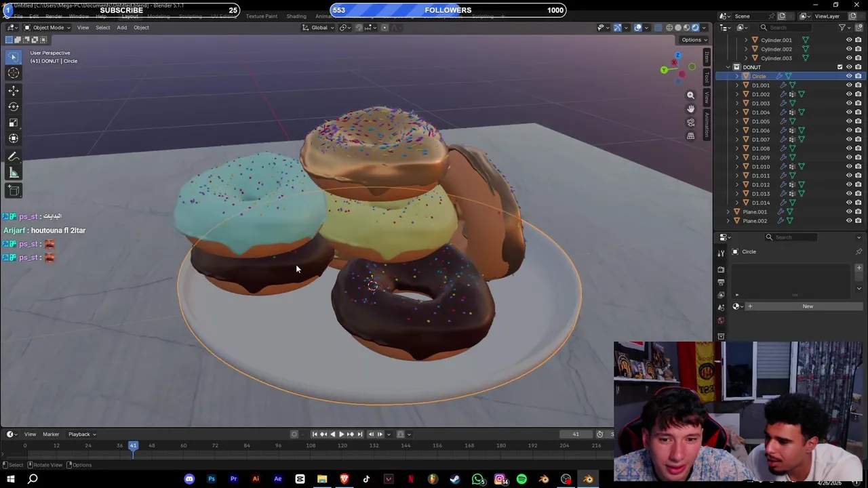Select the Add Cube tool
The height and width of the screenshot is (488, 868).
point(14,190)
